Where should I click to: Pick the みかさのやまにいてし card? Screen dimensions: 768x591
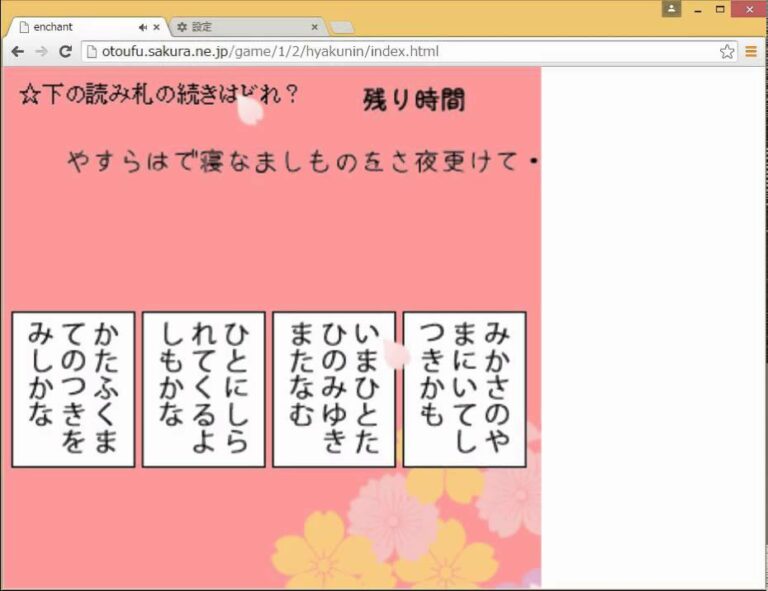[x=464, y=389]
